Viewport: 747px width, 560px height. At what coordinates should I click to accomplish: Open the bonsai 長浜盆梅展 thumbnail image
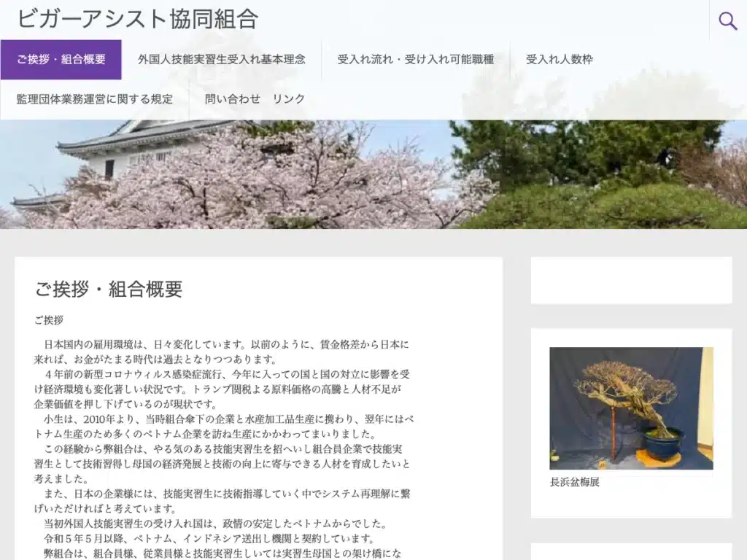[631, 408]
